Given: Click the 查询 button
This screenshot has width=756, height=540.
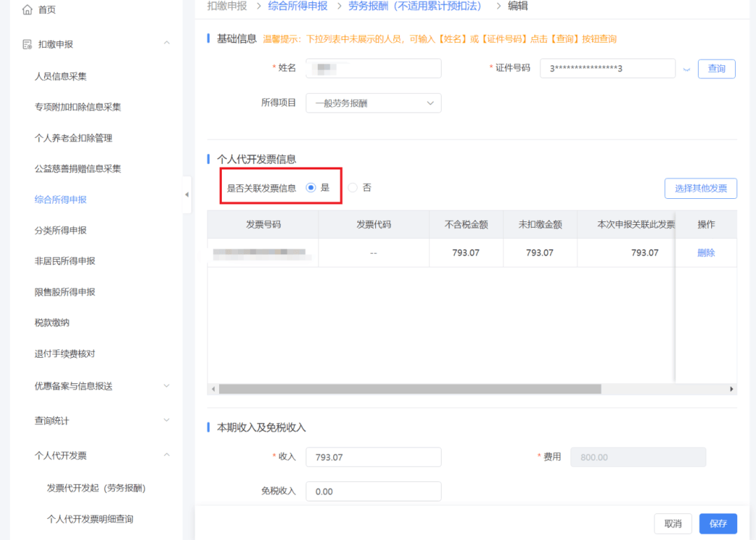Looking at the screenshot, I should [716, 69].
